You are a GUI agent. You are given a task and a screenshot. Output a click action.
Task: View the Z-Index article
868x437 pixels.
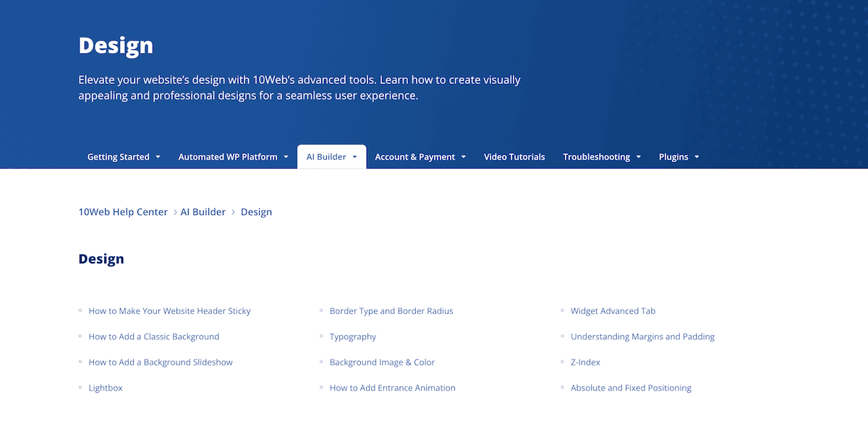pyautogui.click(x=585, y=362)
